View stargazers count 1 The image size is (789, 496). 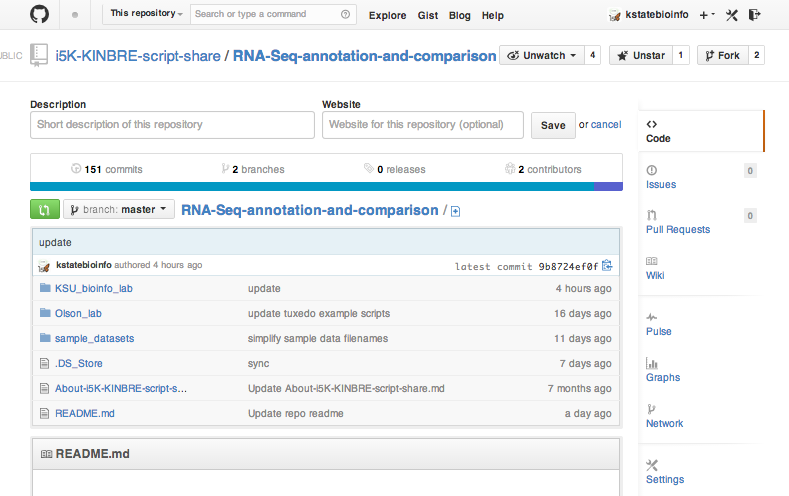coord(681,55)
